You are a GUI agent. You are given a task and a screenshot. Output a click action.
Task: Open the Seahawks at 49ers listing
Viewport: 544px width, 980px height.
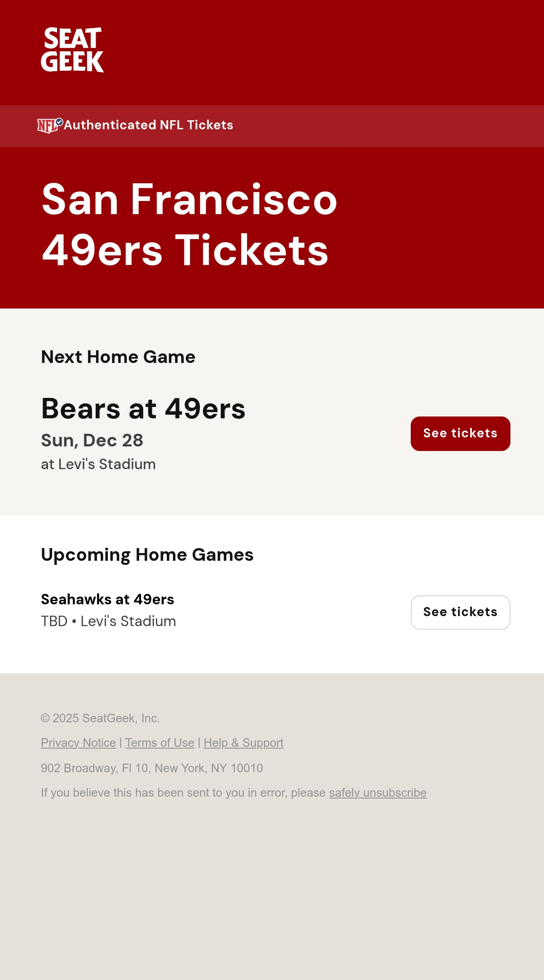tap(107, 599)
